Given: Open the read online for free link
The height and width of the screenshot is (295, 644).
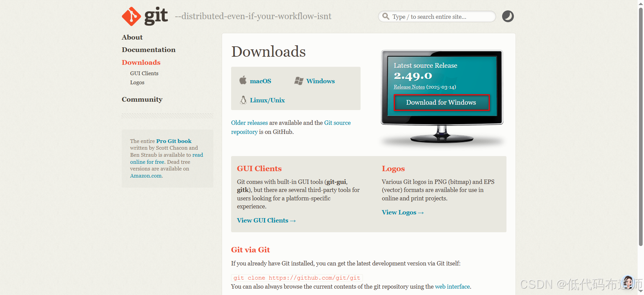Looking at the screenshot, I should tap(166, 158).
